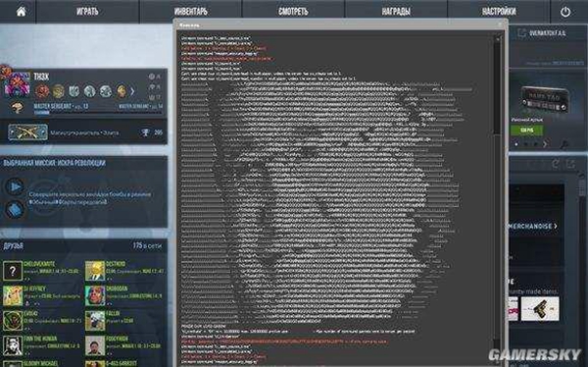This screenshot has height=367, width=588.
Task: Advance store carousel with arrow
Action: [x=545, y=143]
